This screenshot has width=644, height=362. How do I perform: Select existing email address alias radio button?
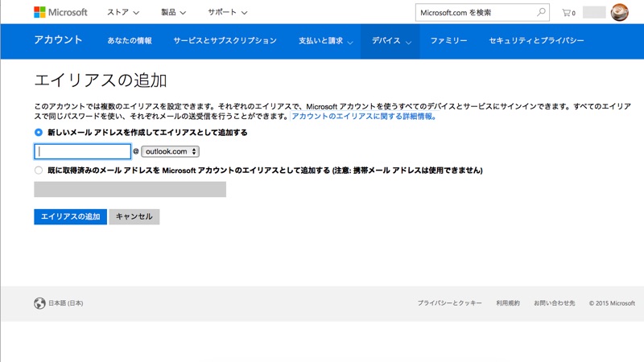(x=39, y=170)
